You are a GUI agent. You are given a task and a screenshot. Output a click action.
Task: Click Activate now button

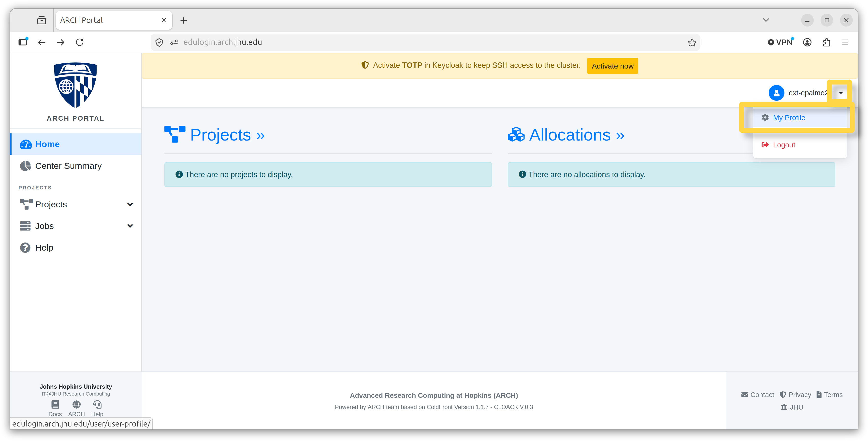pos(612,66)
